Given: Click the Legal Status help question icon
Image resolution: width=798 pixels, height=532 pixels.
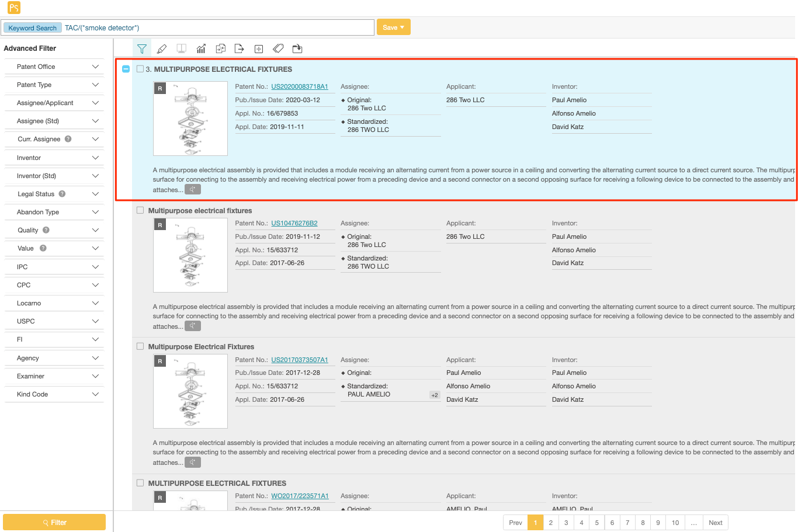Looking at the screenshot, I should point(62,194).
